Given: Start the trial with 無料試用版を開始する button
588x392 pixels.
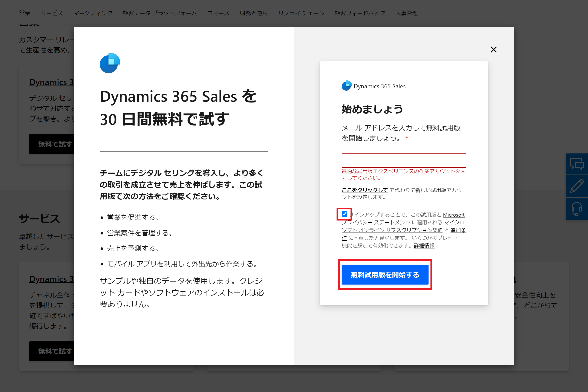Looking at the screenshot, I should (x=385, y=274).
